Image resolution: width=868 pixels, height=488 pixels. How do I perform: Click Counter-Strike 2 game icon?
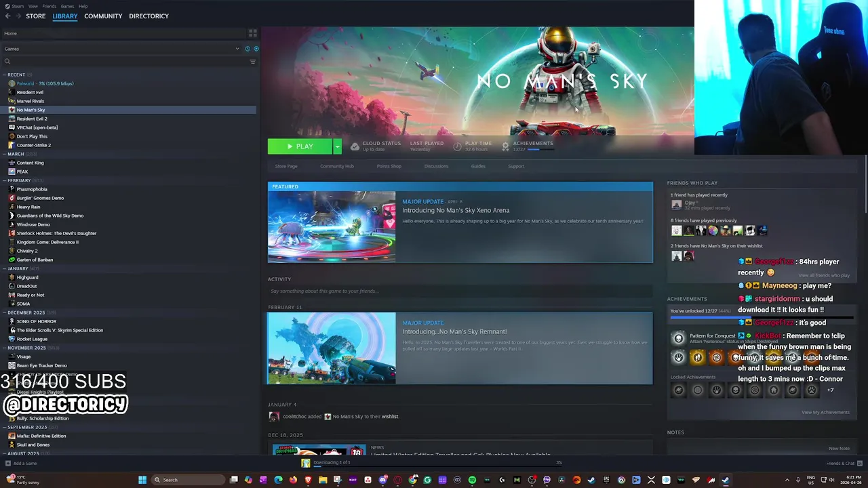click(x=12, y=145)
